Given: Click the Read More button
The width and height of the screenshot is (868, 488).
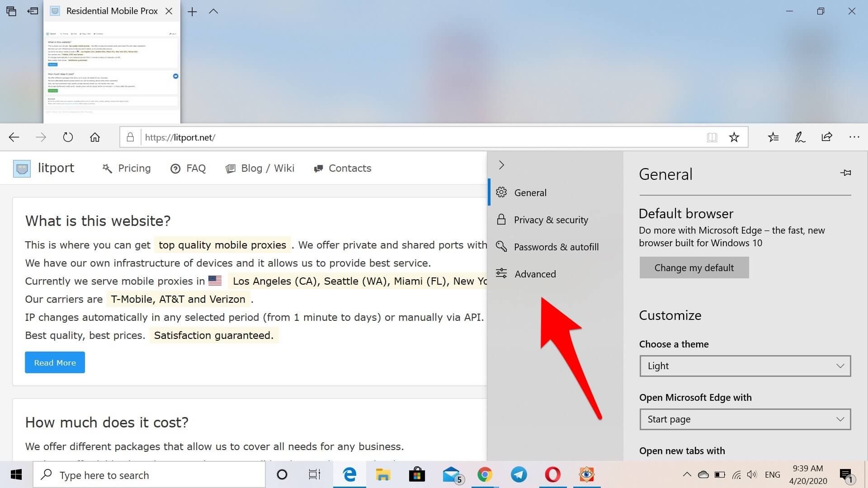Looking at the screenshot, I should (55, 362).
